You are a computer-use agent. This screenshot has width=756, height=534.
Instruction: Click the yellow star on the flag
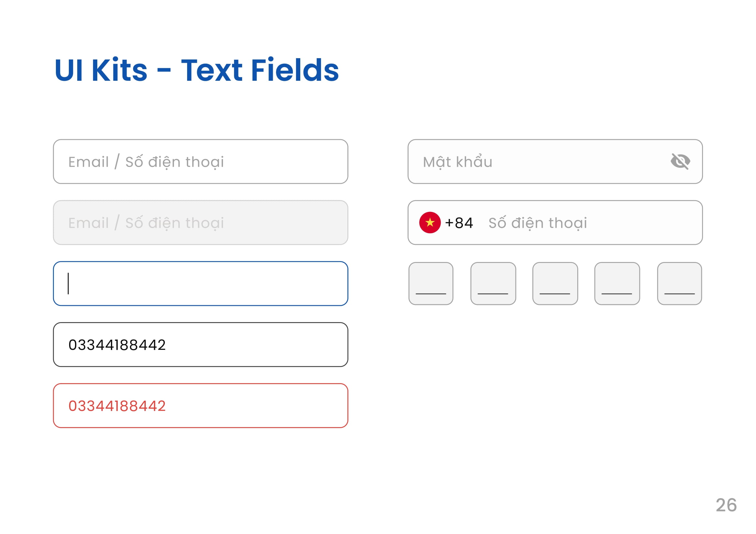(x=430, y=223)
